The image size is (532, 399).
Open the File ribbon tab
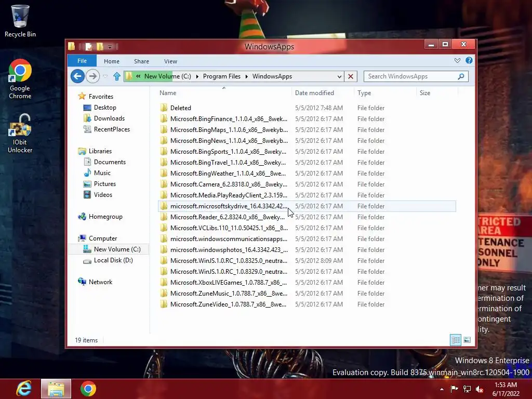pyautogui.click(x=82, y=61)
